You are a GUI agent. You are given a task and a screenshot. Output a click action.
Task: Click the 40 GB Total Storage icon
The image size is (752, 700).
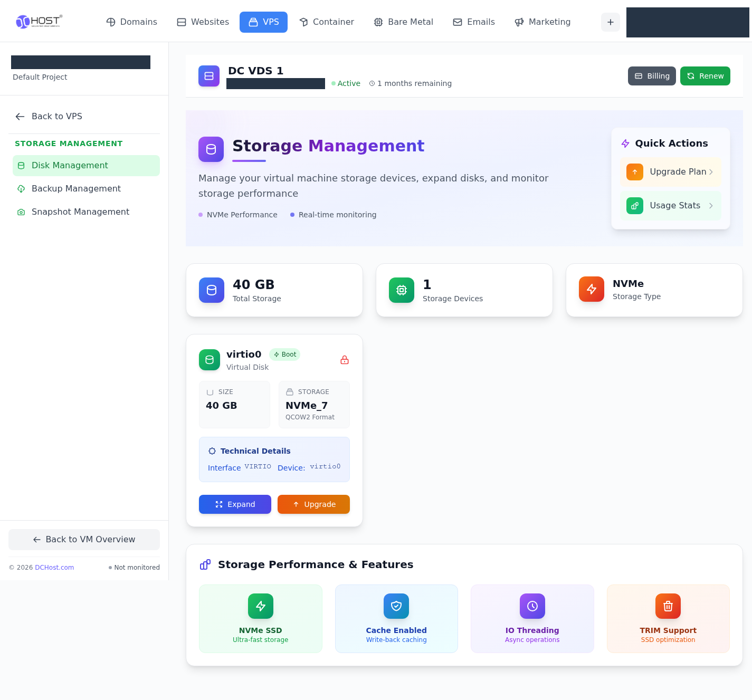click(212, 290)
